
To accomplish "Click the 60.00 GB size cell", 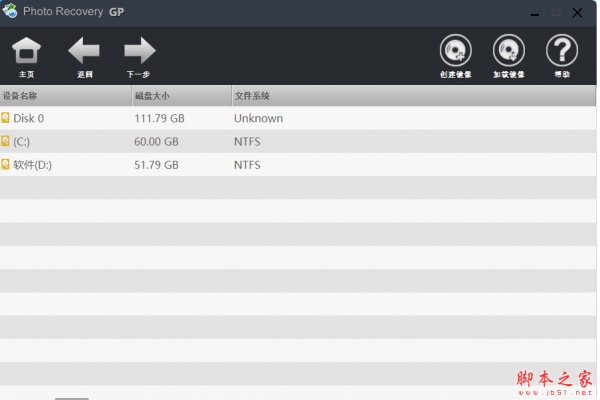I will click(156, 142).
